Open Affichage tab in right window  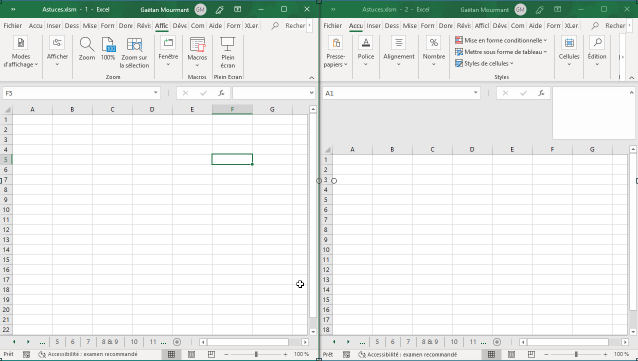pos(482,26)
